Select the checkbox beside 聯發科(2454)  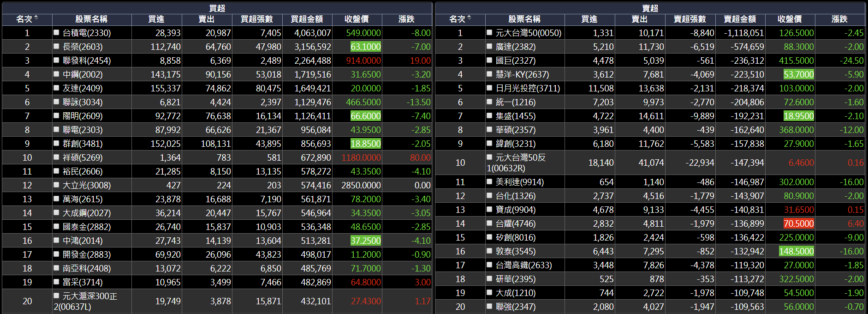click(x=56, y=60)
